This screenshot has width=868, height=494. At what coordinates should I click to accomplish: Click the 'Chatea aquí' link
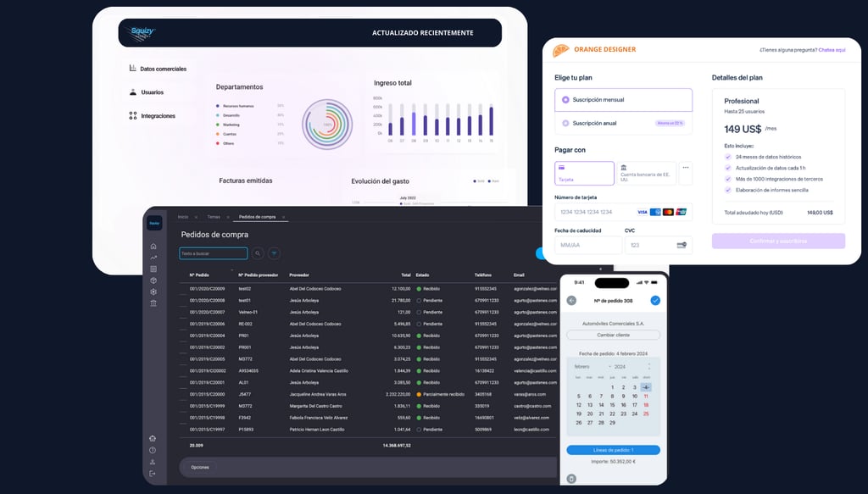pos(832,50)
